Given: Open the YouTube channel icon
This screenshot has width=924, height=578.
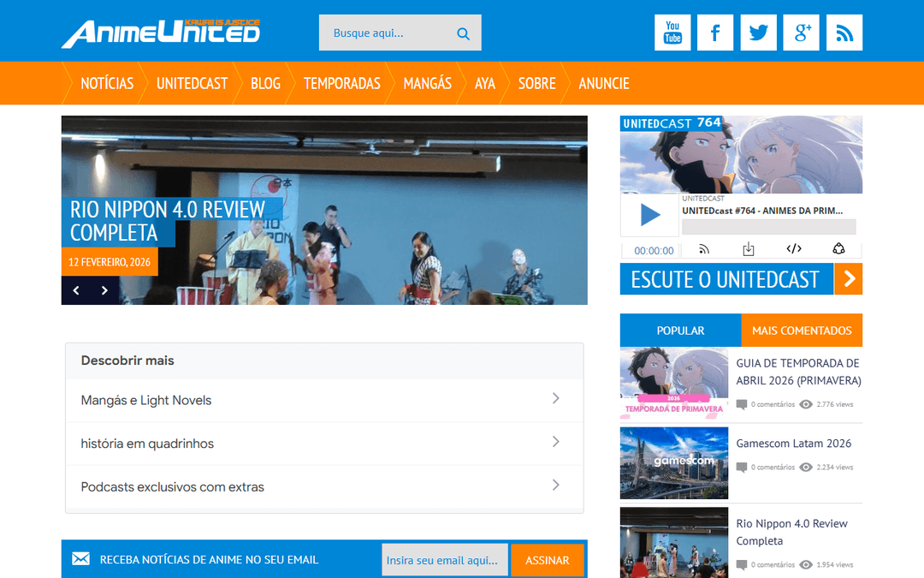Looking at the screenshot, I should coord(672,33).
